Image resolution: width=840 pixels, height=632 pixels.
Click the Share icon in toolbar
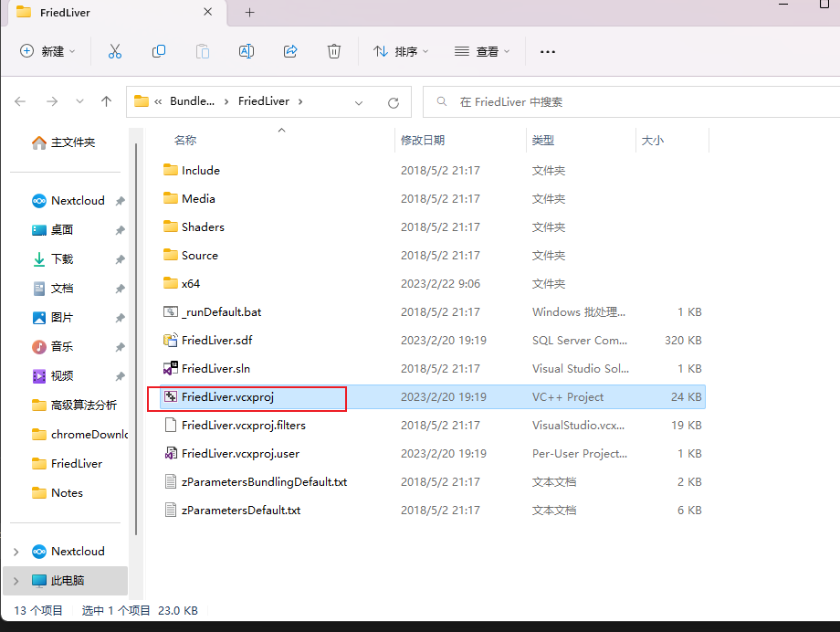pyautogui.click(x=290, y=51)
